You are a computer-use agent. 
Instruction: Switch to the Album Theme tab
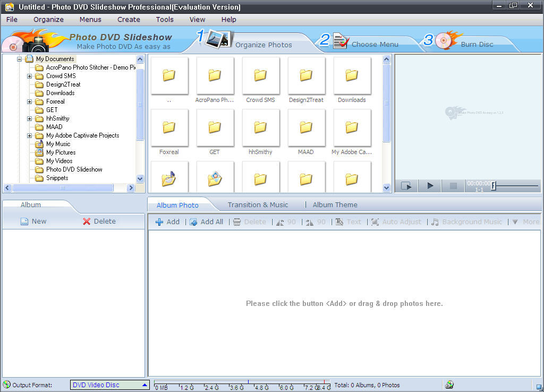click(335, 205)
